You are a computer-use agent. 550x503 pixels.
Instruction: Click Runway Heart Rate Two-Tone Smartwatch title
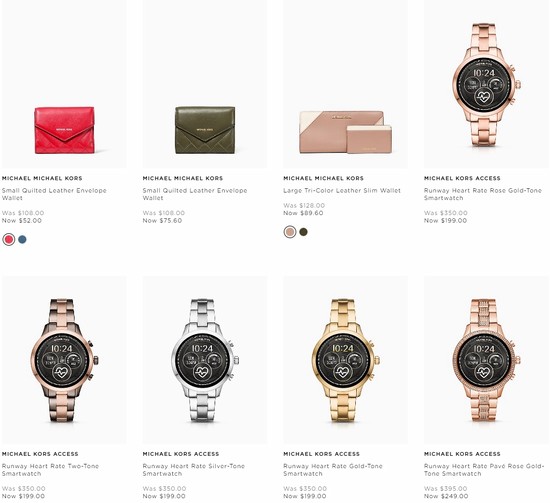[51, 470]
